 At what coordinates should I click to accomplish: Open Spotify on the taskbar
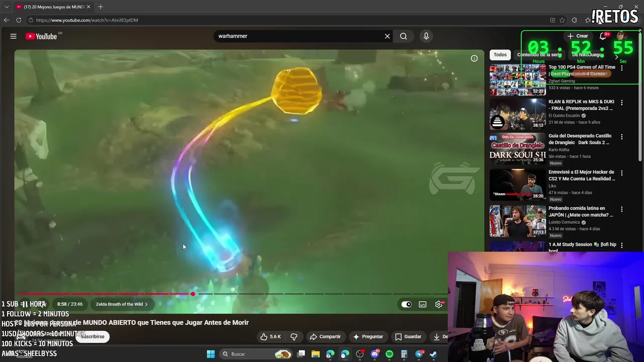pos(389,354)
